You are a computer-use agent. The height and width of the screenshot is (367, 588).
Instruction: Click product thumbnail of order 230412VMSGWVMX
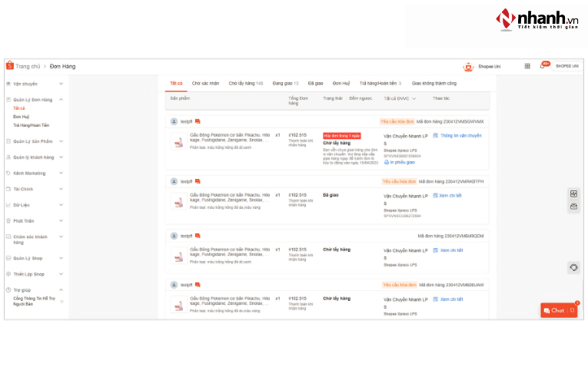pos(179,141)
